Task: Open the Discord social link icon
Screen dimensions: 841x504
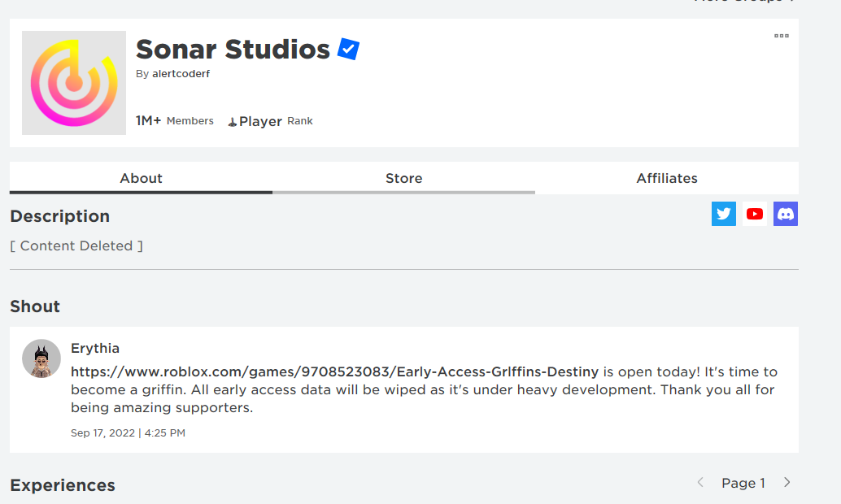Action: tap(786, 214)
